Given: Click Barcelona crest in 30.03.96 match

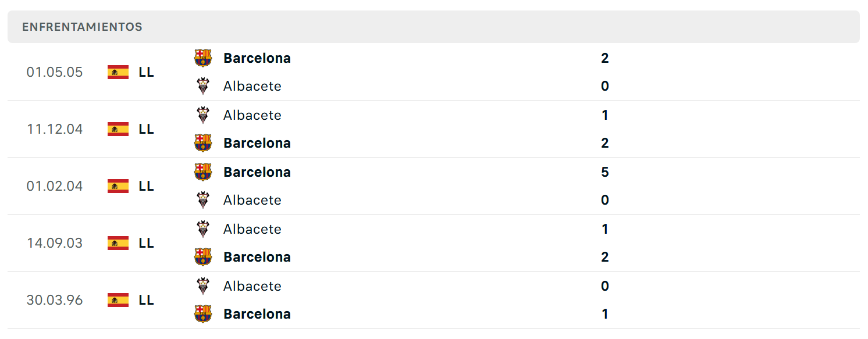Looking at the screenshot, I should (x=203, y=314).
